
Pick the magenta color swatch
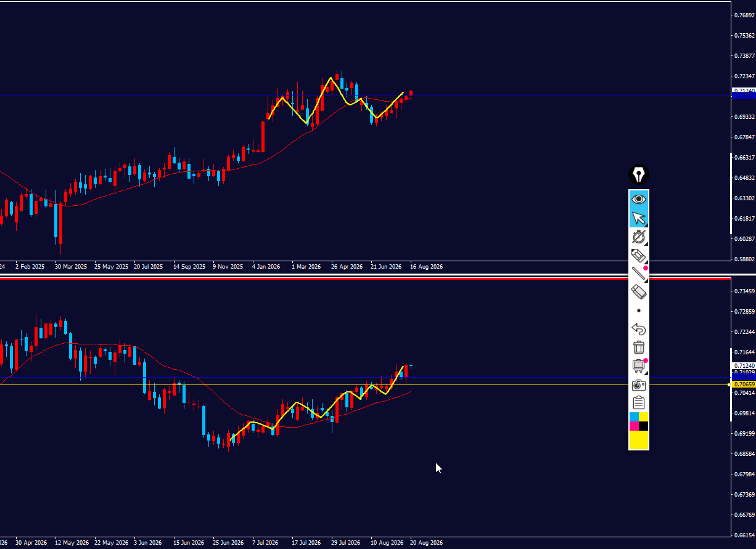click(x=634, y=426)
